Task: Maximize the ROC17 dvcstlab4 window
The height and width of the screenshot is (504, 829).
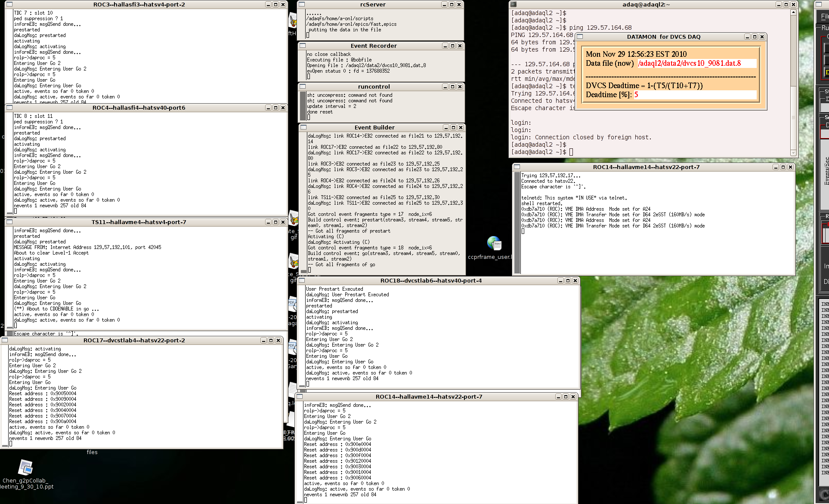Action: [271, 340]
